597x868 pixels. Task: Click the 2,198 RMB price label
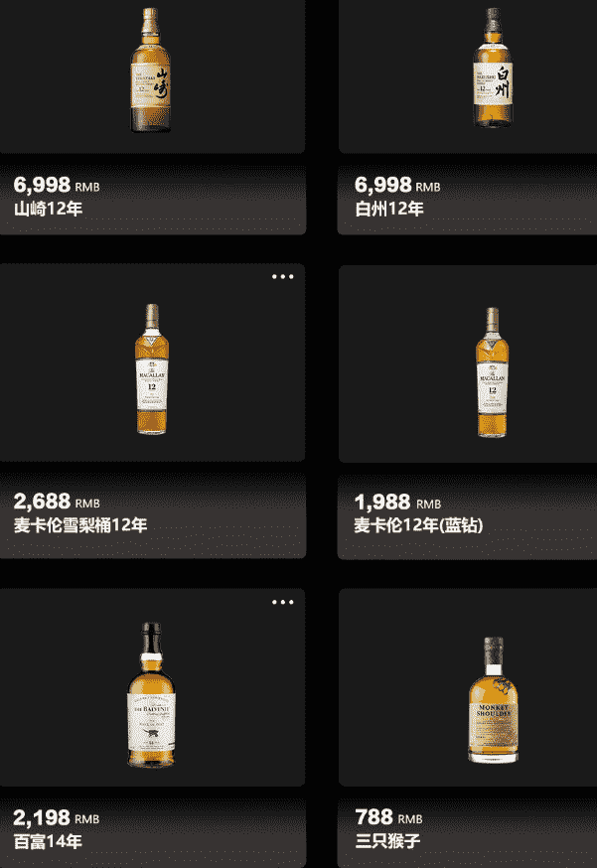[x=57, y=817]
